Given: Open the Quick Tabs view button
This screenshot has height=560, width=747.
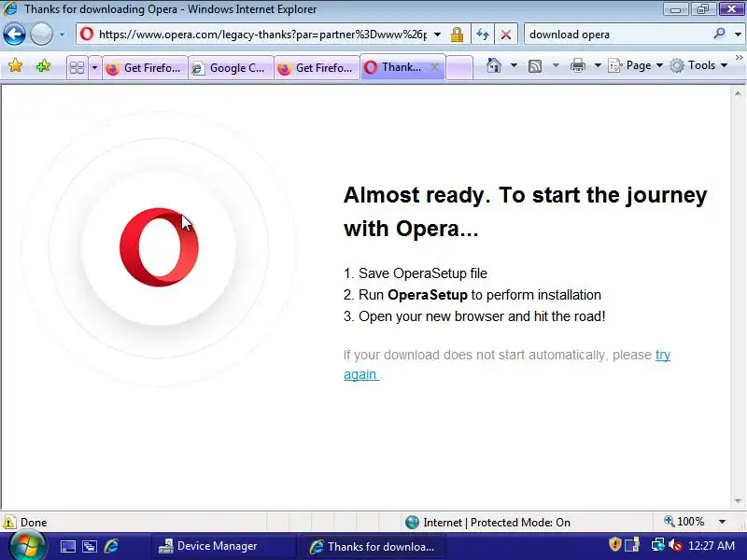Looking at the screenshot, I should tap(77, 67).
